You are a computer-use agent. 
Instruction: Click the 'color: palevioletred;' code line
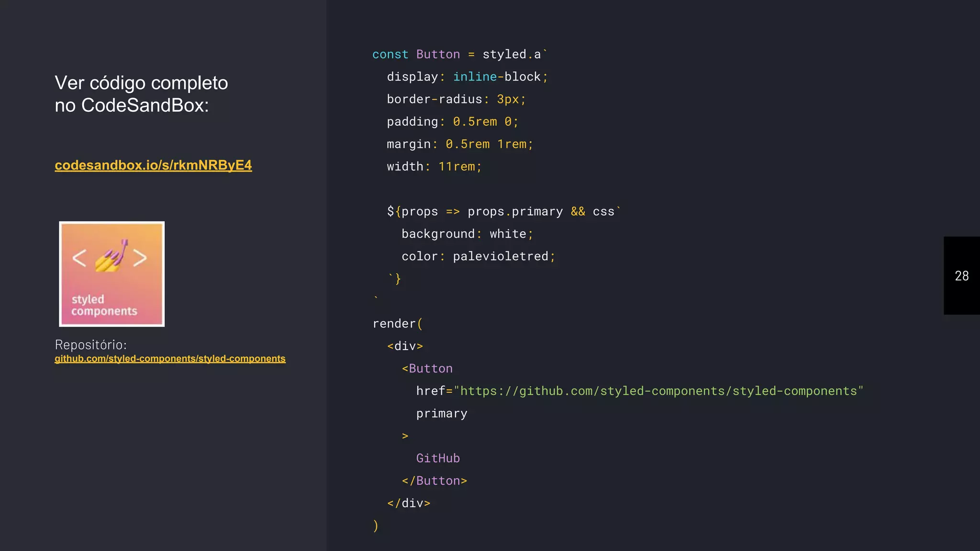coord(479,256)
